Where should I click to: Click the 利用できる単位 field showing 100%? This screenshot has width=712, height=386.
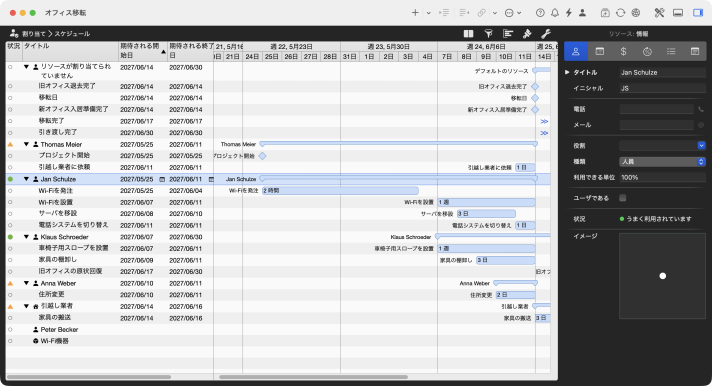[662, 178]
